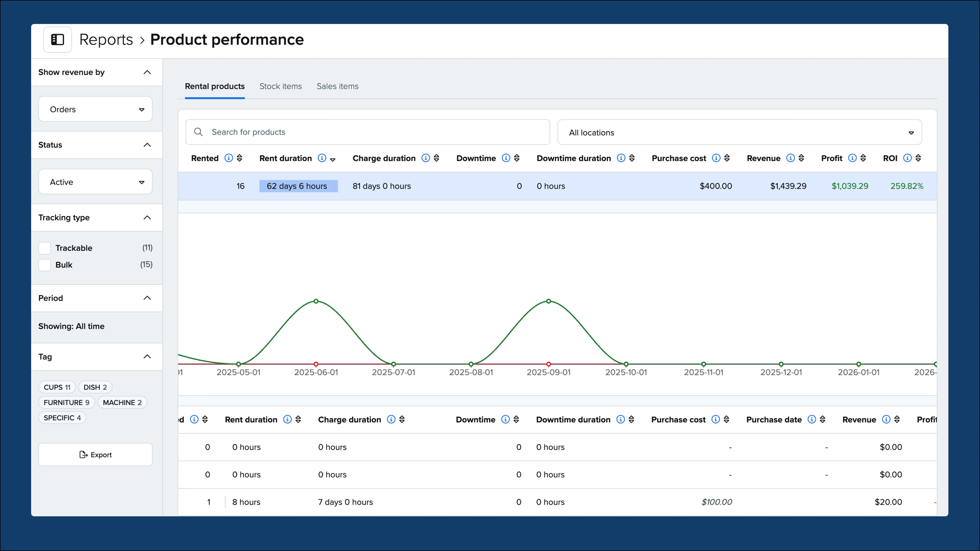Open the Orders revenue dropdown

coord(95,109)
